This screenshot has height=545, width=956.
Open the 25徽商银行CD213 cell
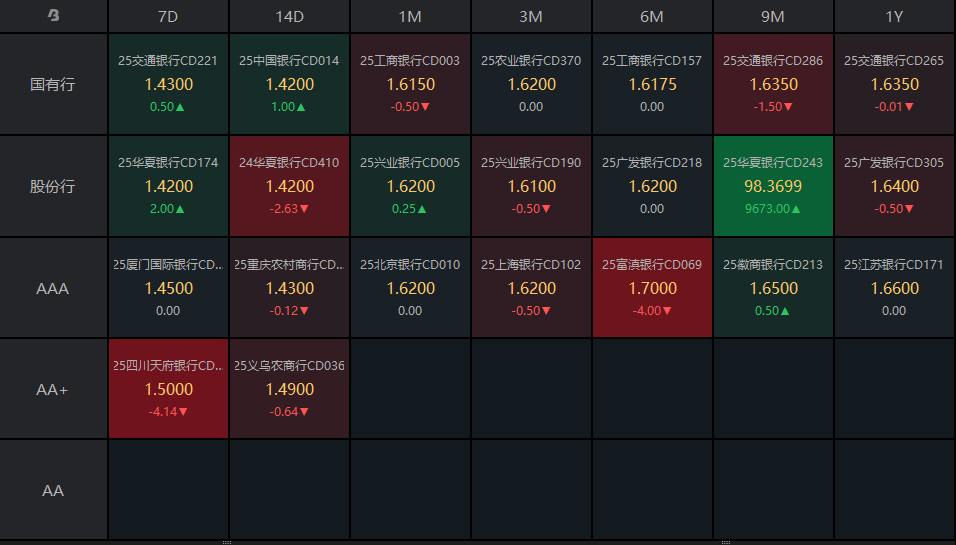[x=773, y=288]
